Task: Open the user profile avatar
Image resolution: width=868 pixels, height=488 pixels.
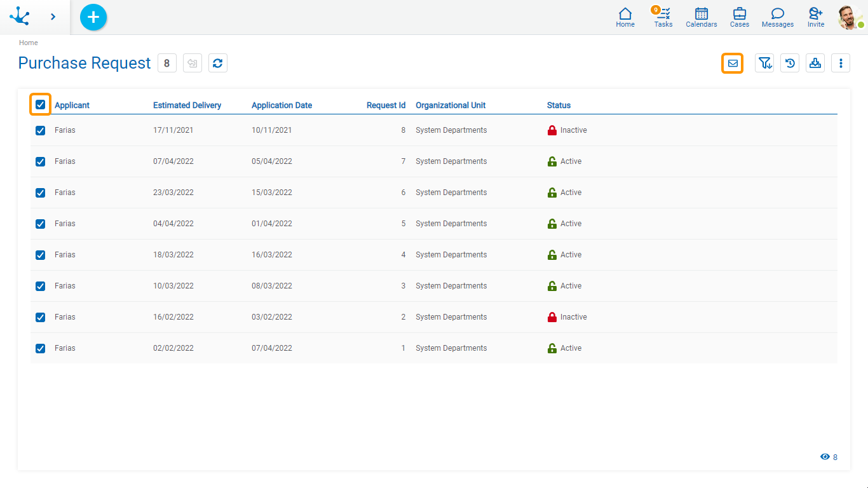Action: point(850,17)
